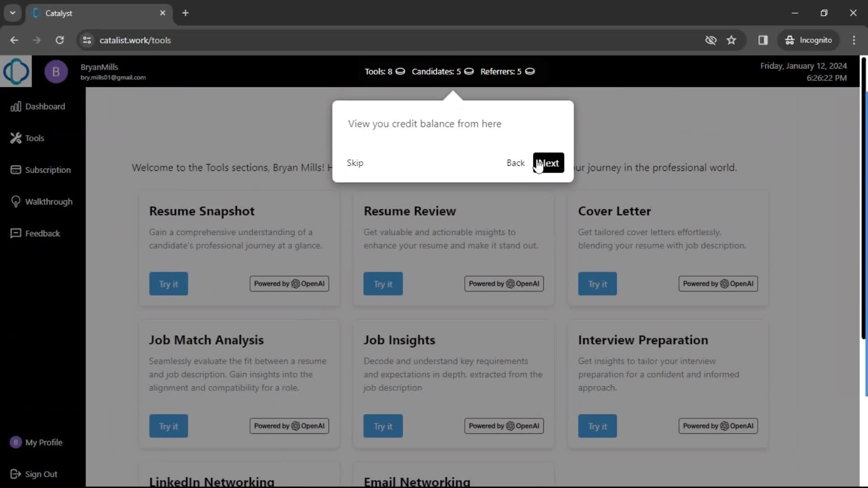
Task: Open the Subscription sidebar icon
Action: click(x=15, y=169)
